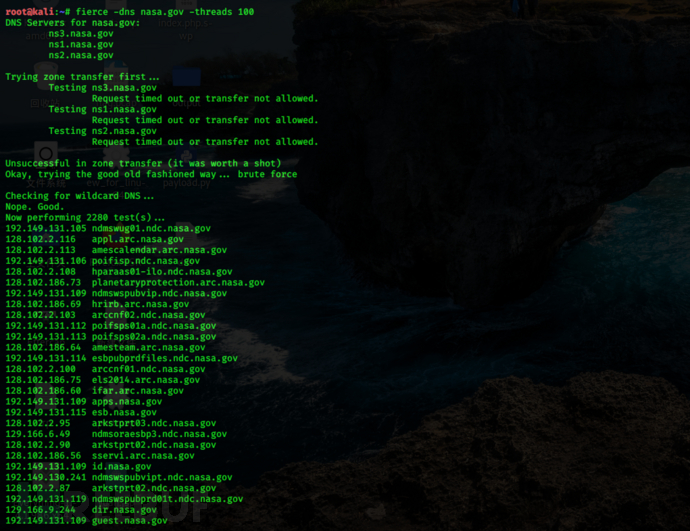Click IP address 192.149.131.119
This screenshot has height=531, width=690.
[46, 499]
